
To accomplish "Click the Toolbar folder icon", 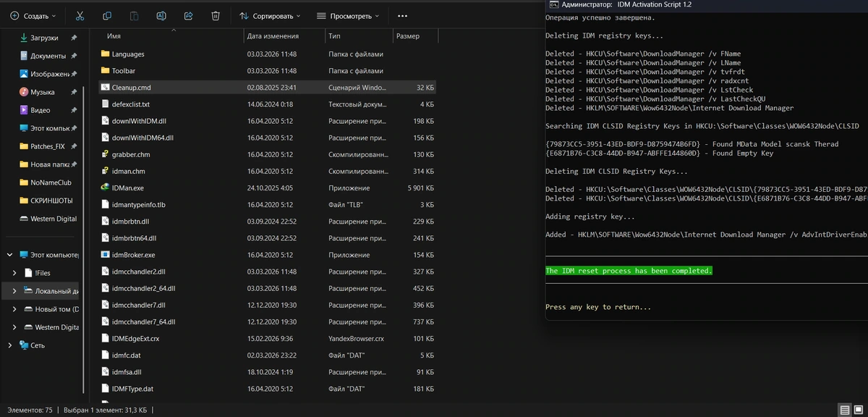I will (105, 71).
